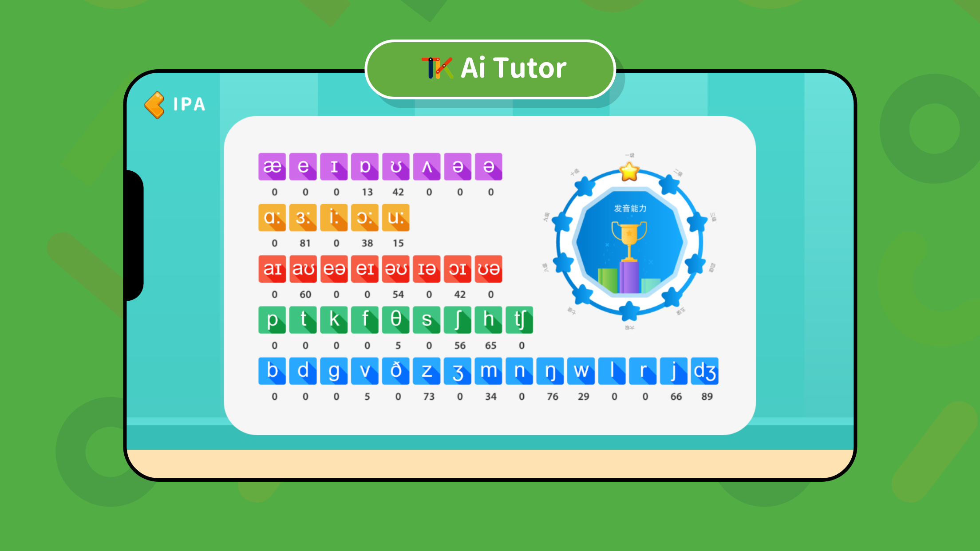Click the æ vowel sound button
Screen dimensions: 980x551
point(273,166)
